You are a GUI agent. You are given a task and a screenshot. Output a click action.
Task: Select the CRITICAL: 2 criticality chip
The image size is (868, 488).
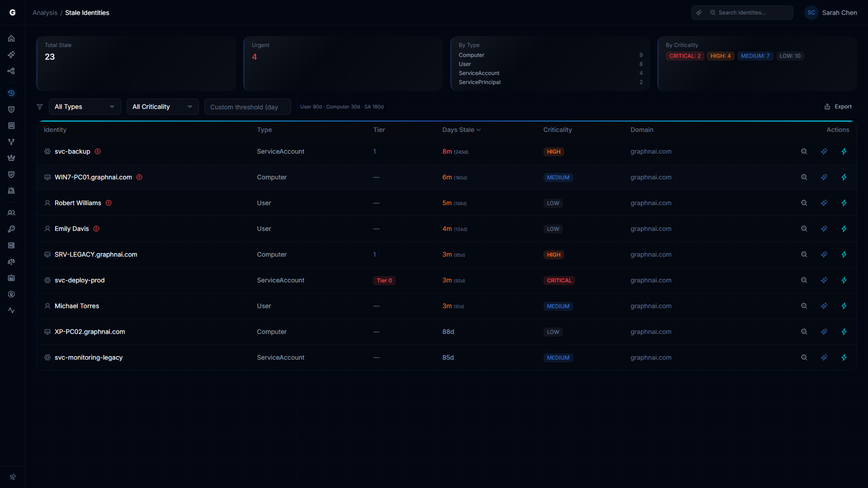click(685, 56)
